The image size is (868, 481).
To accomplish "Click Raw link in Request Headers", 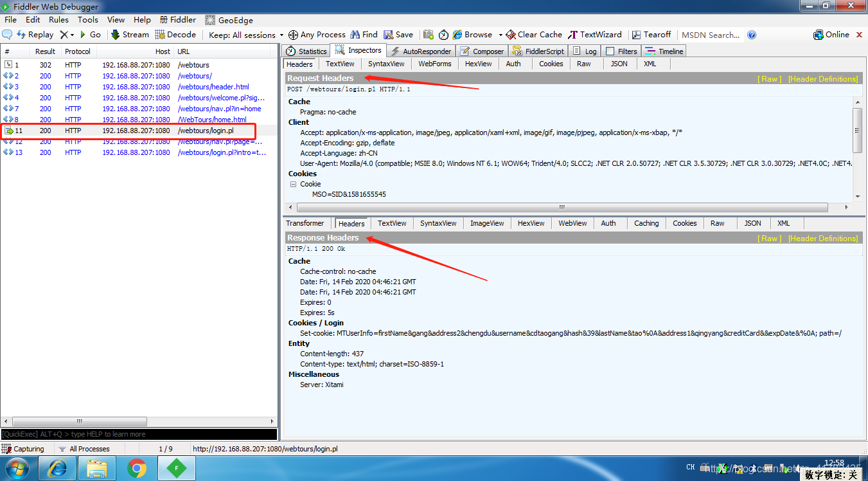I will (x=770, y=79).
